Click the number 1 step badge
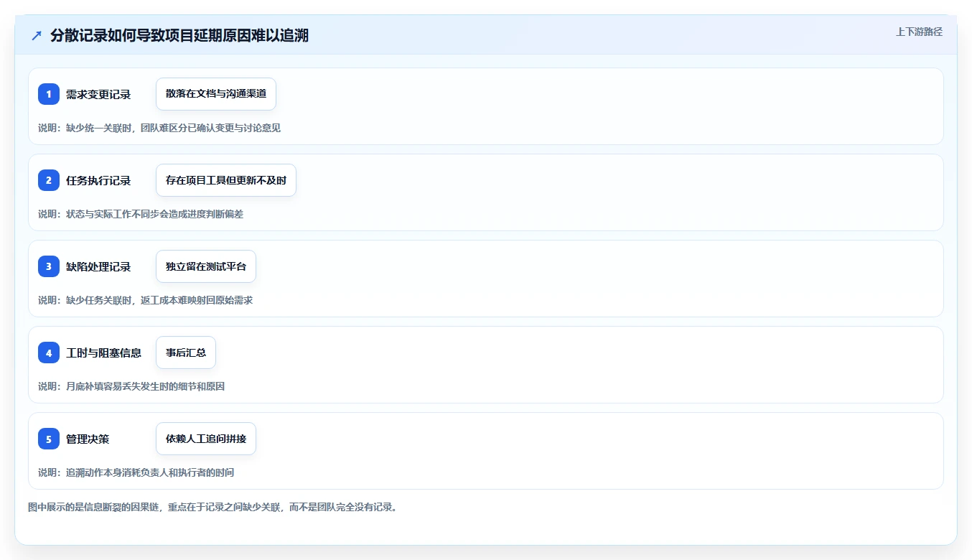The height and width of the screenshot is (560, 972). (49, 94)
